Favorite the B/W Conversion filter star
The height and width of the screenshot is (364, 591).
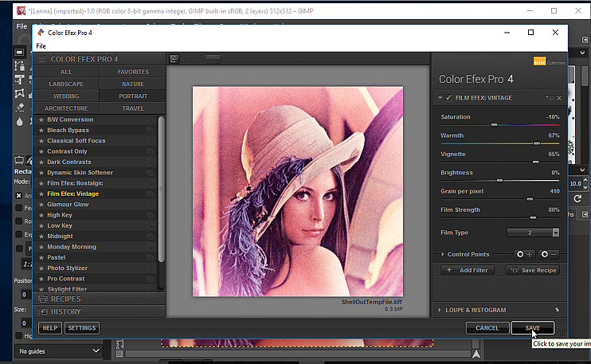coord(41,119)
